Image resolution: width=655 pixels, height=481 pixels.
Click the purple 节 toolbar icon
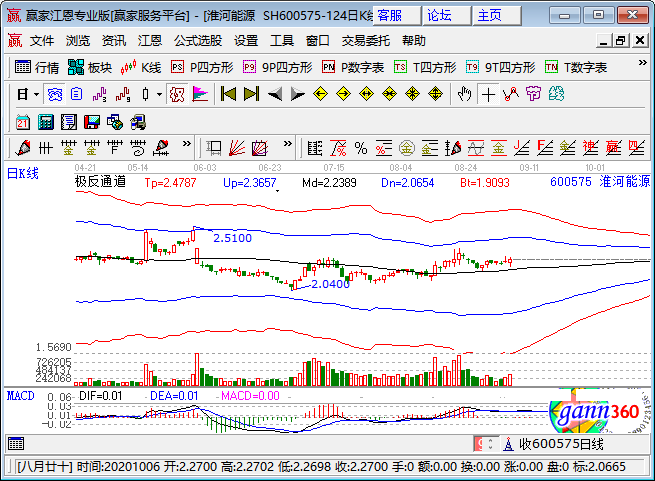pyautogui.click(x=533, y=94)
